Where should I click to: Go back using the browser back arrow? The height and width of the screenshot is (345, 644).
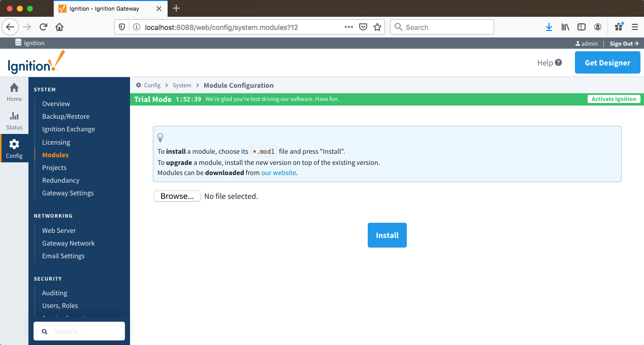(x=11, y=27)
